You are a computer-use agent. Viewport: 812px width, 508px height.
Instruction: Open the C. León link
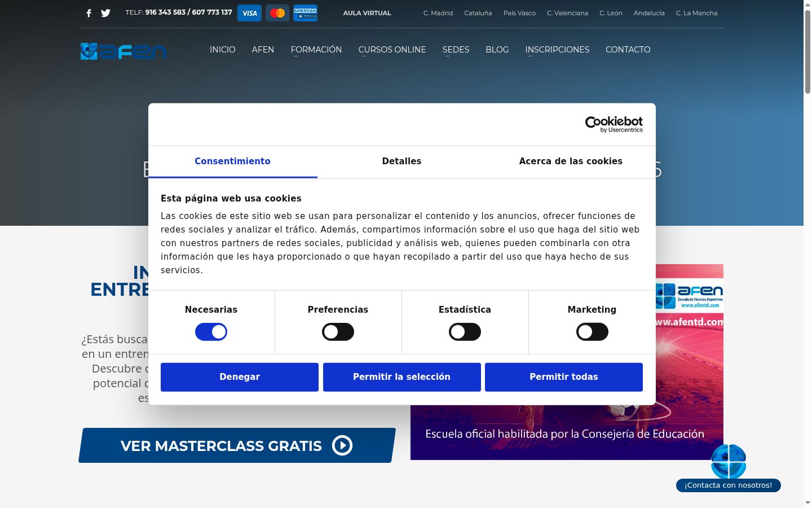coord(611,13)
